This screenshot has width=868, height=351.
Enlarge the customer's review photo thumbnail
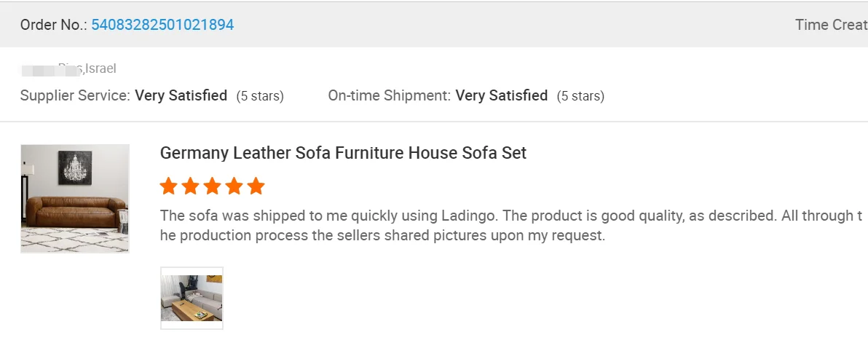[x=192, y=298]
